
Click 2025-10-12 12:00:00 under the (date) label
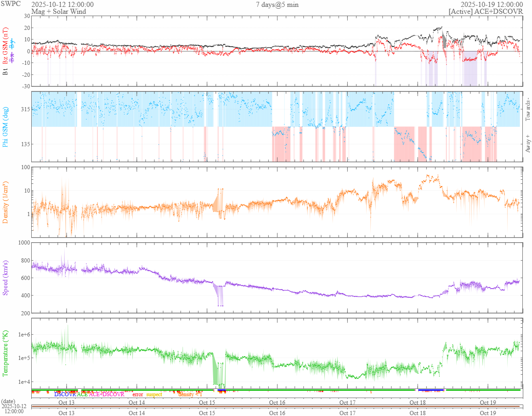coord(14,409)
